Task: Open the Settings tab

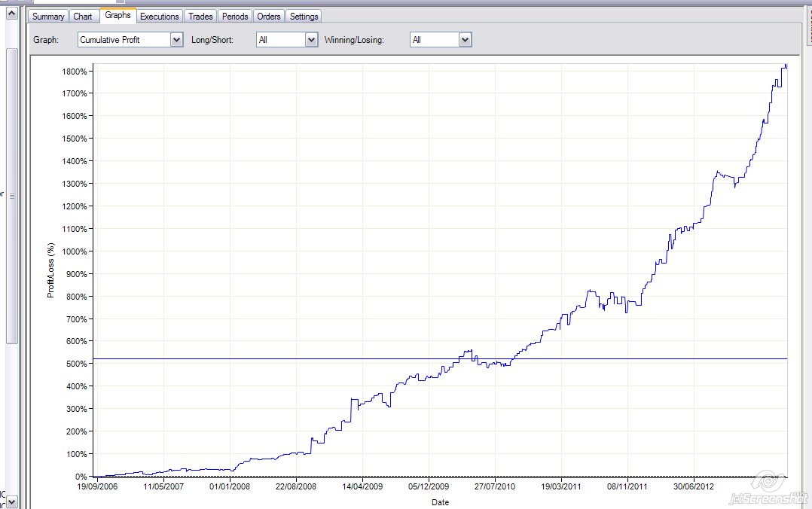Action: 304,16
